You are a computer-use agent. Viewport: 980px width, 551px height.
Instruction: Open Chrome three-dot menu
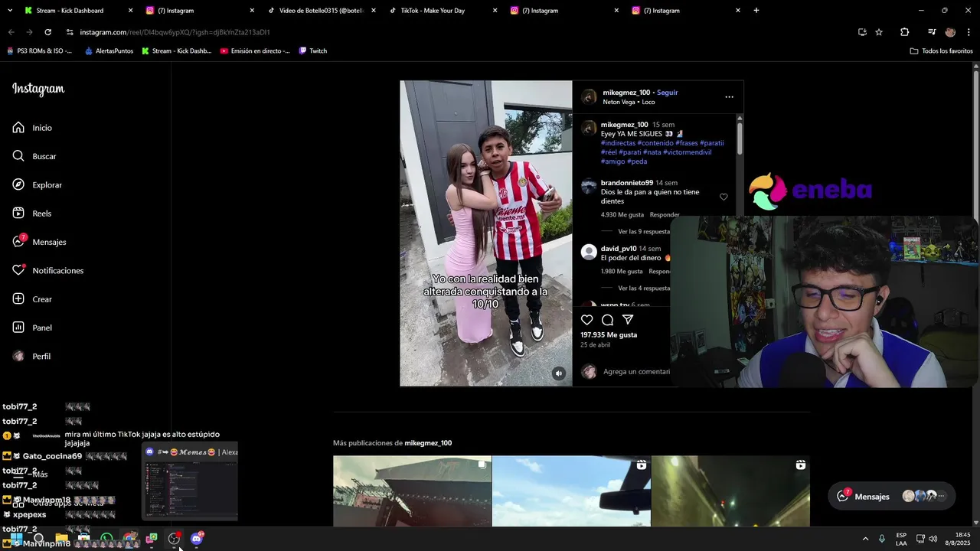click(x=969, y=32)
